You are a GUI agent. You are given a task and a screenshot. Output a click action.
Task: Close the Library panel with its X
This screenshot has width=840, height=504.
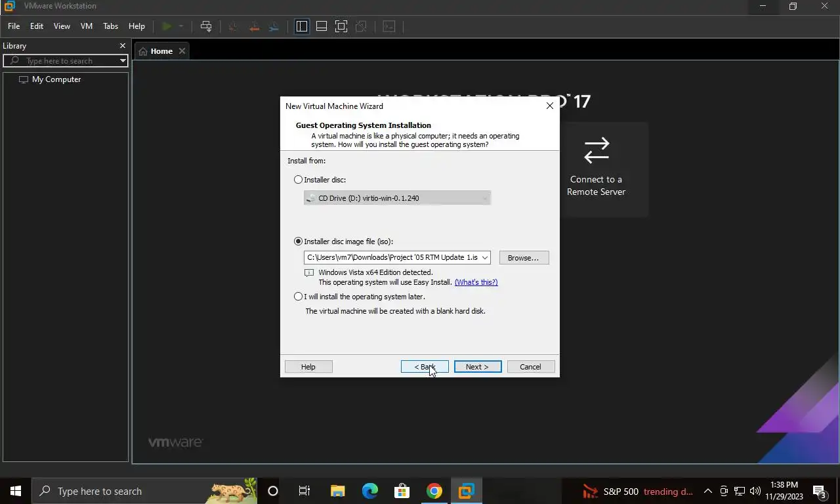click(122, 45)
